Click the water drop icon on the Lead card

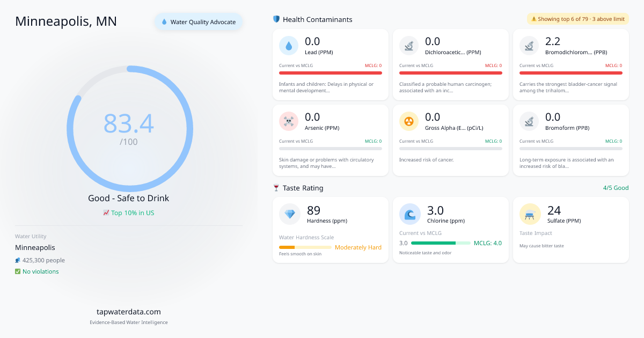(289, 46)
